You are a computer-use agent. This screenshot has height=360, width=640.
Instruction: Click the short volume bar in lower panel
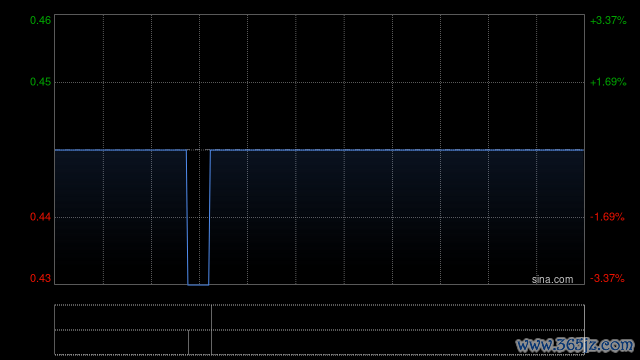click(188, 342)
